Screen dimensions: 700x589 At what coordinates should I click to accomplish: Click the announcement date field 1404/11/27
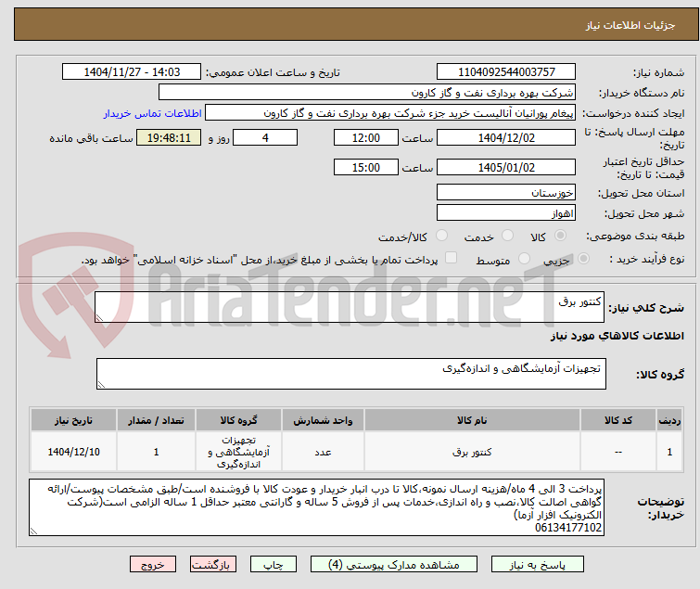coord(132,72)
